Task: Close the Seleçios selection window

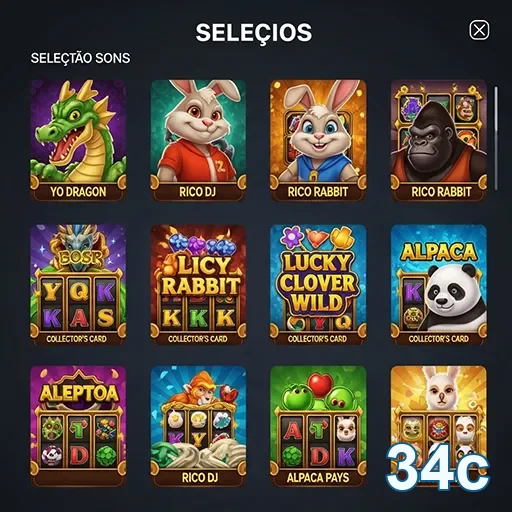Action: pyautogui.click(x=479, y=30)
